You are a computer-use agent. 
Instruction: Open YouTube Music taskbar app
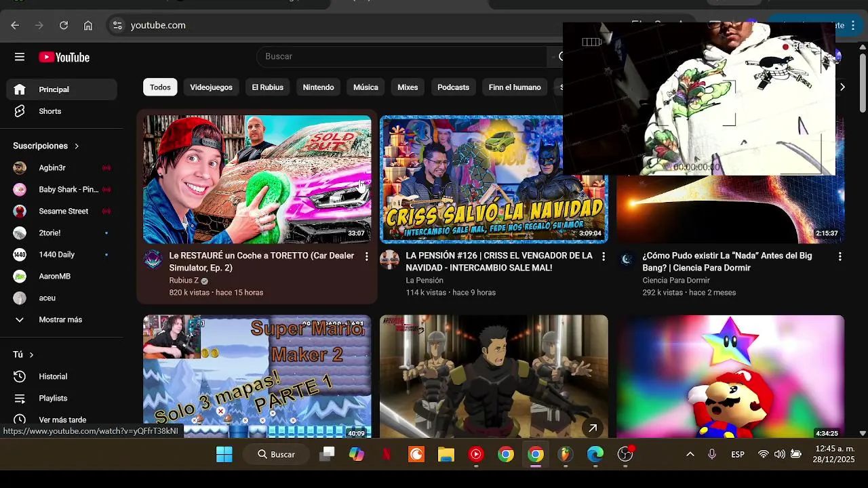pos(476,455)
